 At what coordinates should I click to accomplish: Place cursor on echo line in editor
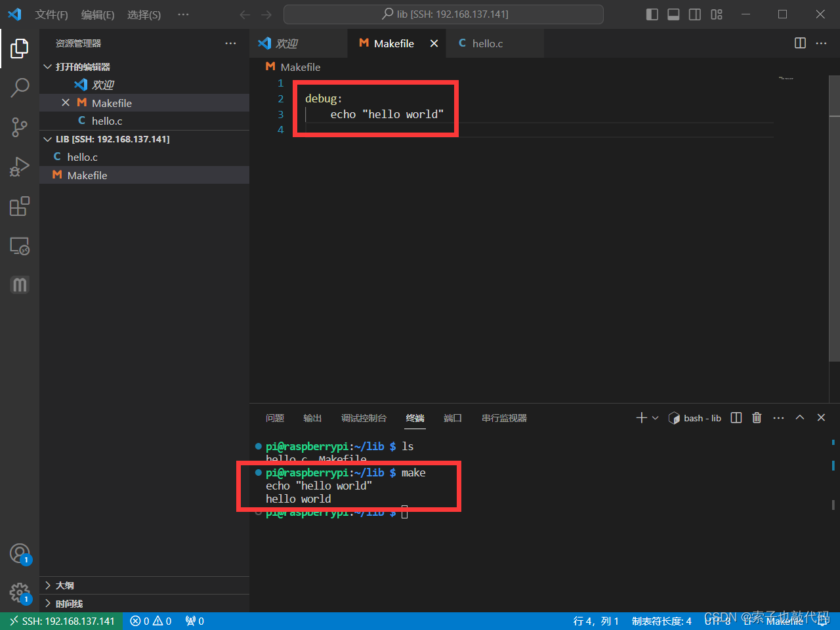click(x=387, y=114)
